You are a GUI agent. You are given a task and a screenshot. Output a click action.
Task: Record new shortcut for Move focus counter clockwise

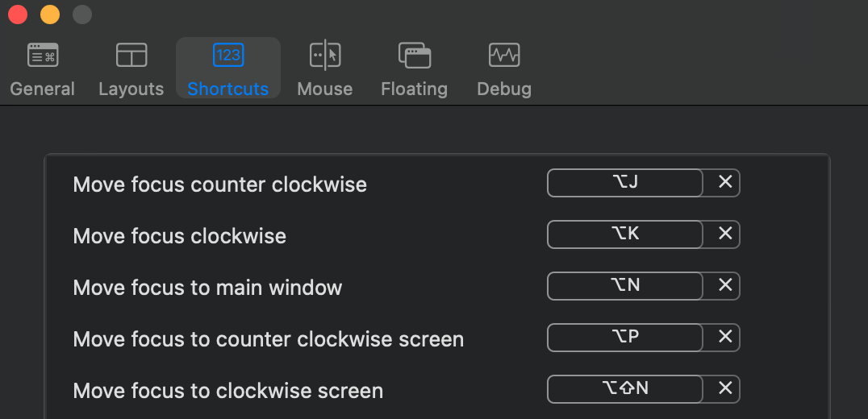[x=625, y=183]
